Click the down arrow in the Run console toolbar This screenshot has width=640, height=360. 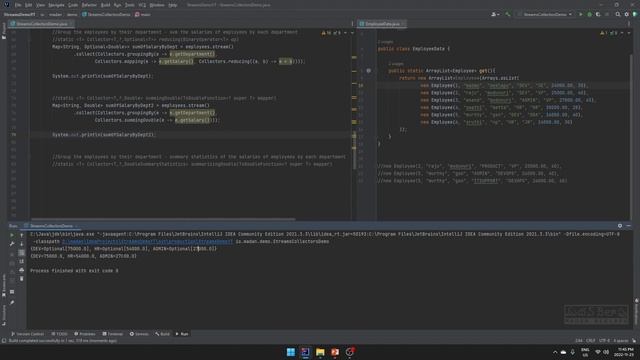[x=22, y=244]
